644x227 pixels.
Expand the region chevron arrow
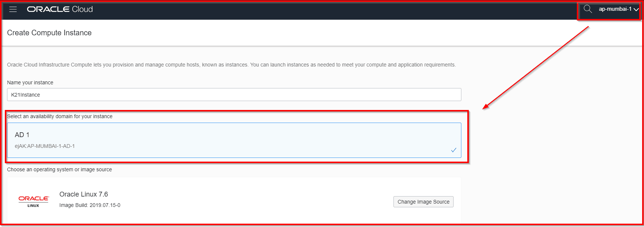[x=636, y=10]
